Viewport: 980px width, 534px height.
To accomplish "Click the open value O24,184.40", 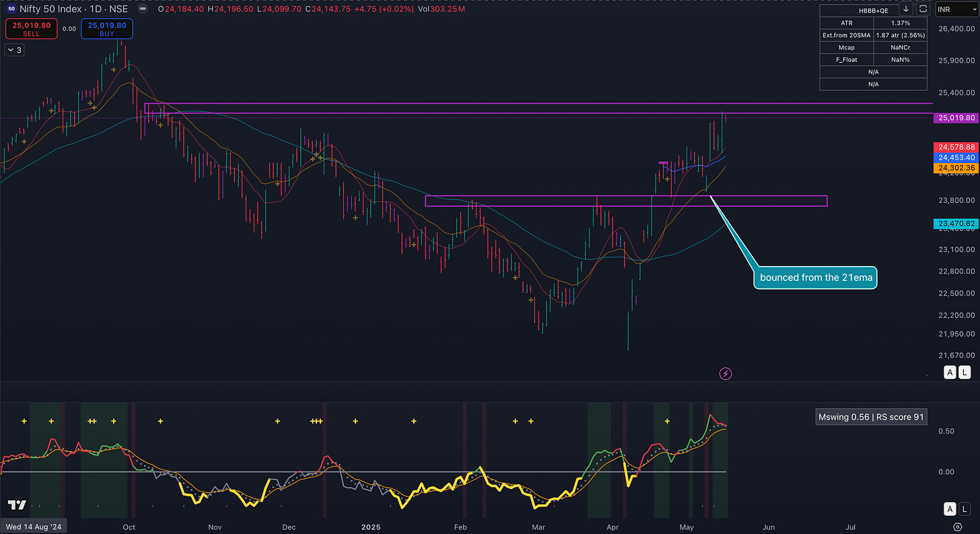I will click(x=182, y=9).
